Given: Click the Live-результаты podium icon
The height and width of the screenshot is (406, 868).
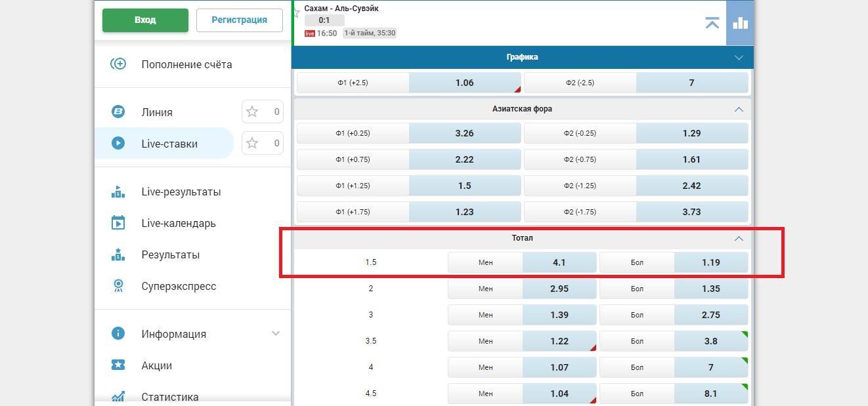Looking at the screenshot, I should pos(118,192).
